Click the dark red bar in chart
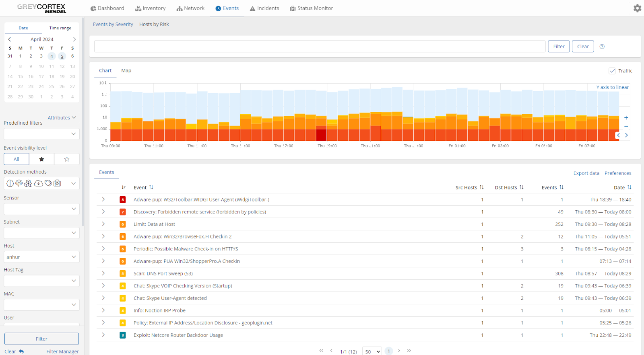This screenshot has width=644, height=355. point(321,134)
